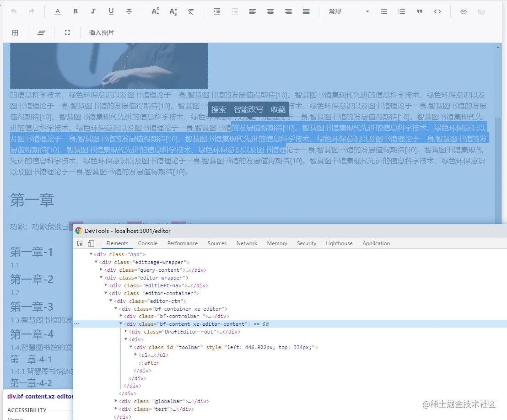Expand the ul node under toolbar
The width and height of the screenshot is (507, 420).
(136, 355)
